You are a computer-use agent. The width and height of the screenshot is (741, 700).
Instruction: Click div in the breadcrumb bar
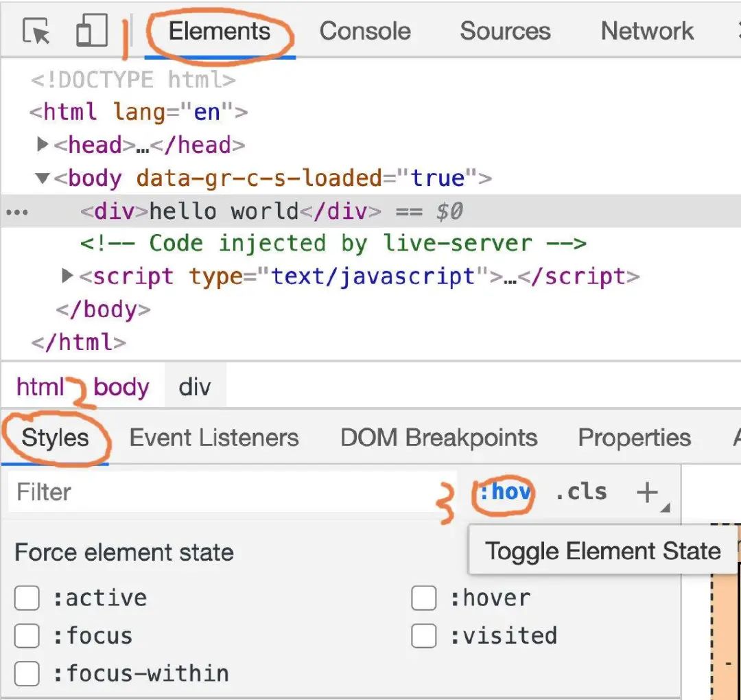click(195, 386)
